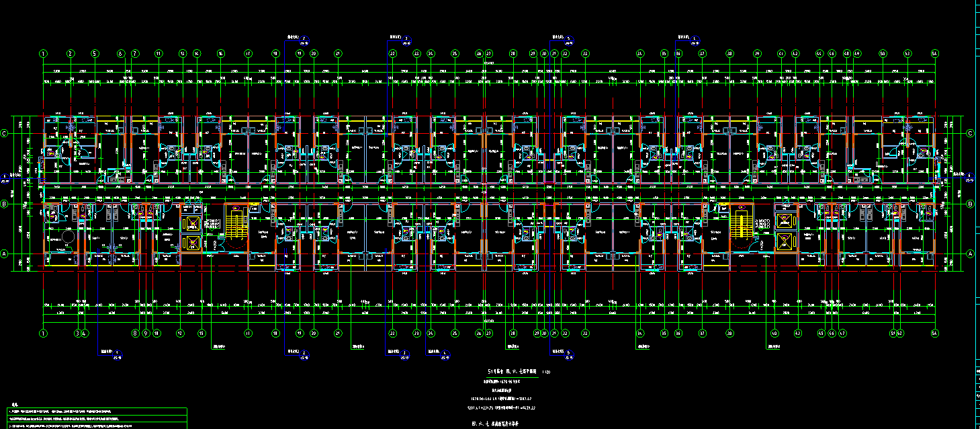
Task: Select column grid bubble 40 in bottom row
Action: pyautogui.click(x=774, y=333)
